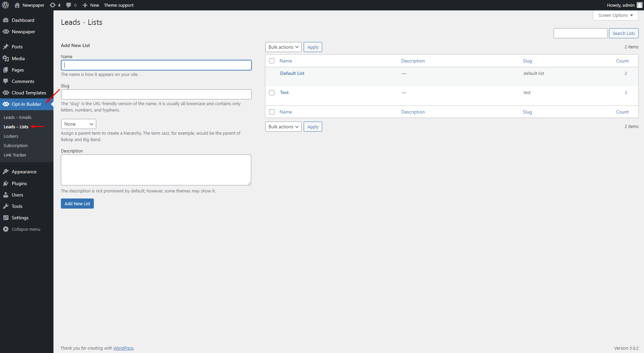The image size is (644, 353).
Task: Click the Dashboard gauge icon
Action: [x=6, y=20]
